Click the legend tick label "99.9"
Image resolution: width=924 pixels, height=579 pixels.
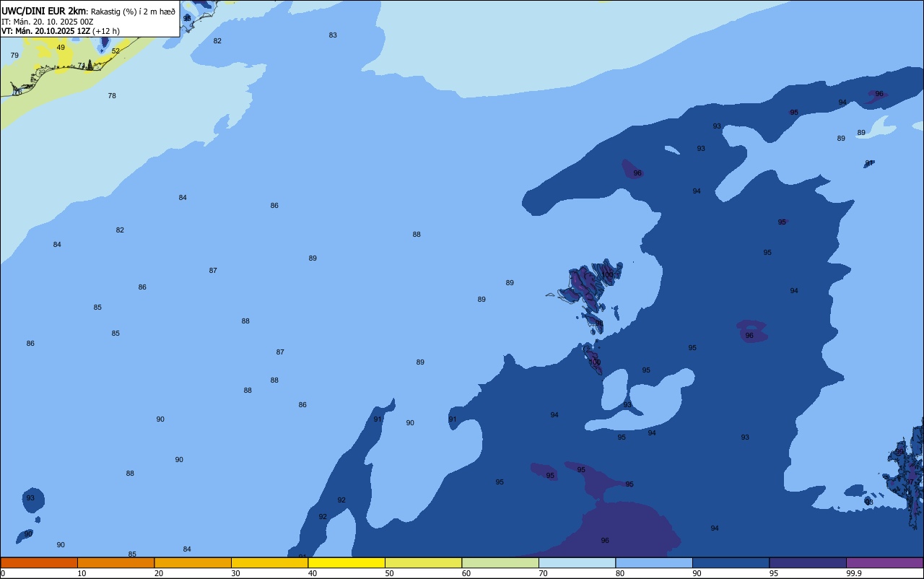[854, 573]
